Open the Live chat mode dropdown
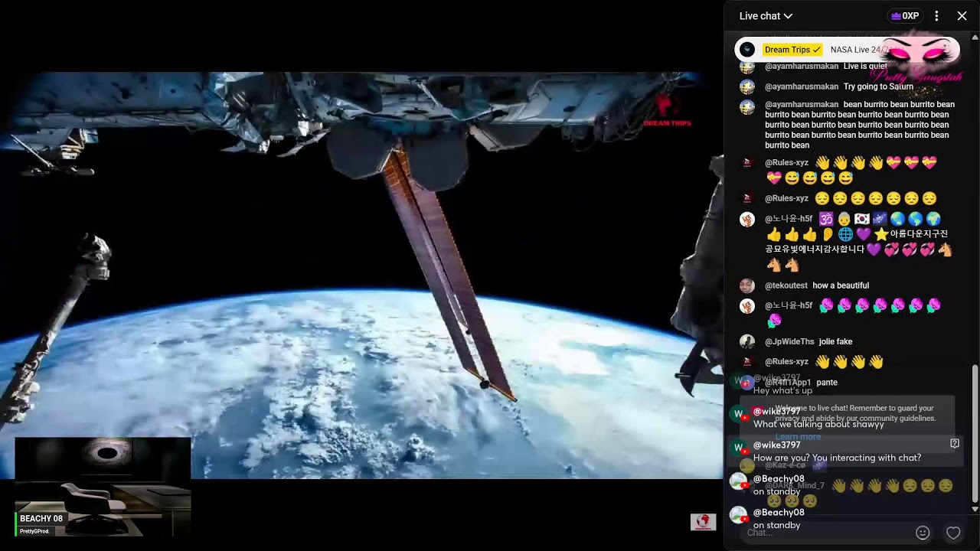This screenshot has width=980, height=551. pos(766,16)
